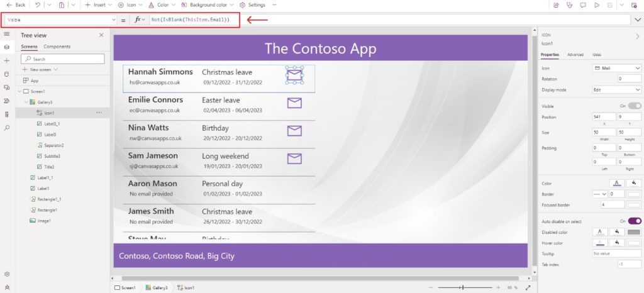The width and height of the screenshot is (644, 293).
Task: Click the mail icon in Sam Jameson row
Action: pyautogui.click(x=294, y=159)
